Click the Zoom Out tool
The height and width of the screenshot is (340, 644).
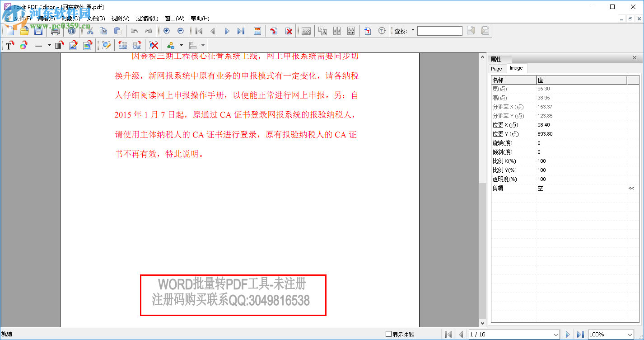tap(180, 31)
